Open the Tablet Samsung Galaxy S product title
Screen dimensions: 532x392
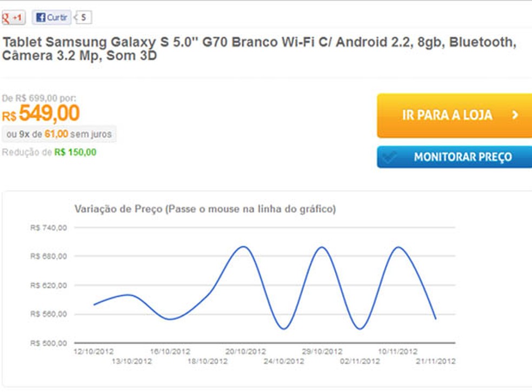tap(260, 49)
